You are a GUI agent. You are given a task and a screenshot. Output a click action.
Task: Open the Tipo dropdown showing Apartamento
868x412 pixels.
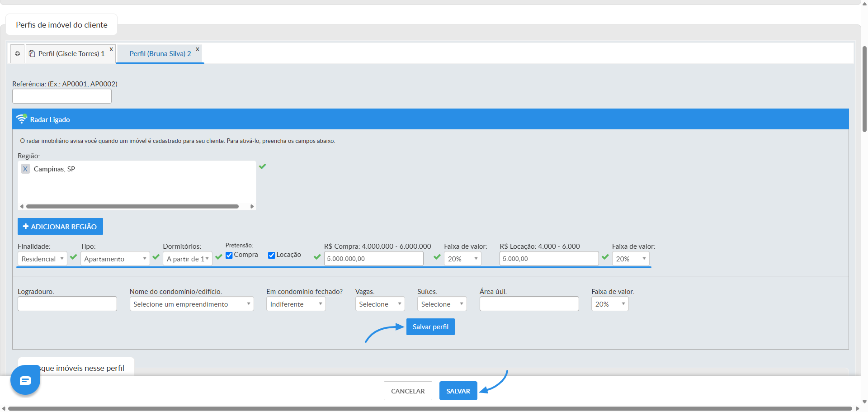[x=115, y=259]
